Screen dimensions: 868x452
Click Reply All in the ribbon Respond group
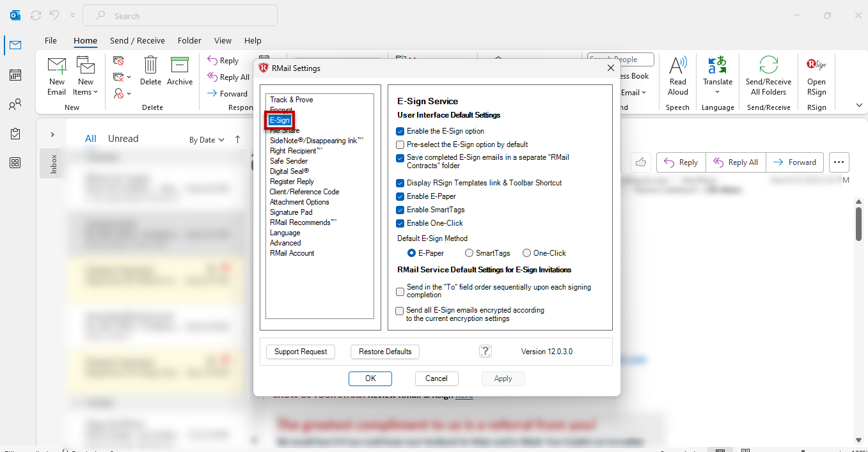228,77
